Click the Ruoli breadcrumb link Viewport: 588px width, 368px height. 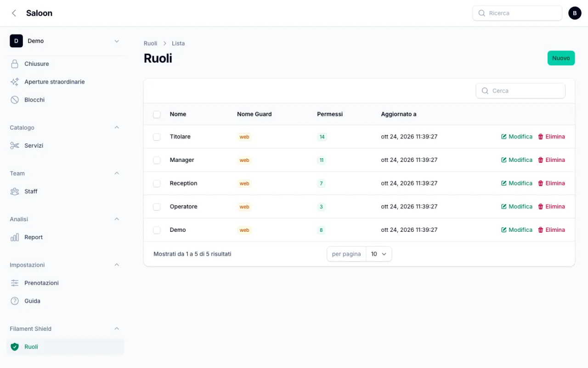tap(151, 43)
